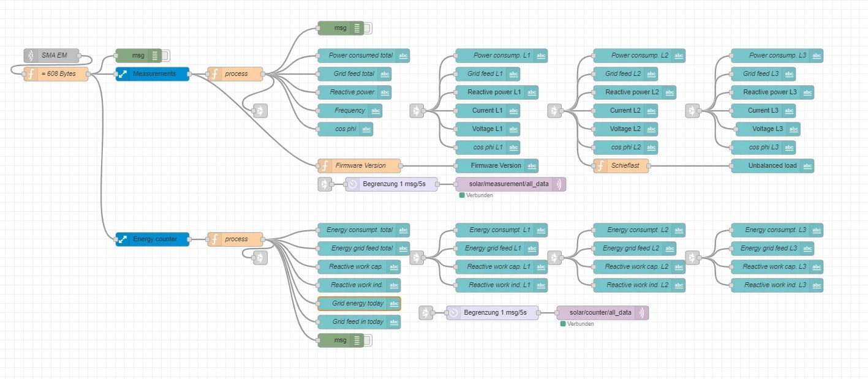Click the function icon on the Schieflast node
Screen dimensions: 868x379
pos(601,165)
